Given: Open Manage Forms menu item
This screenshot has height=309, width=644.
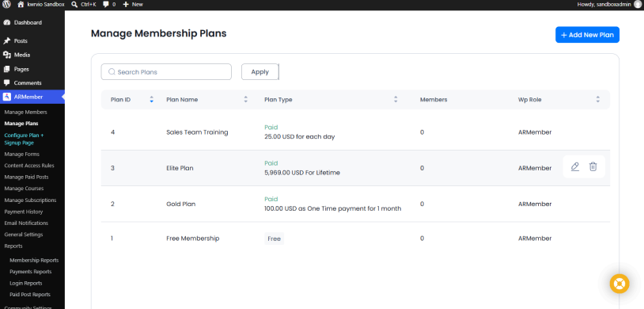Looking at the screenshot, I should click(22, 154).
